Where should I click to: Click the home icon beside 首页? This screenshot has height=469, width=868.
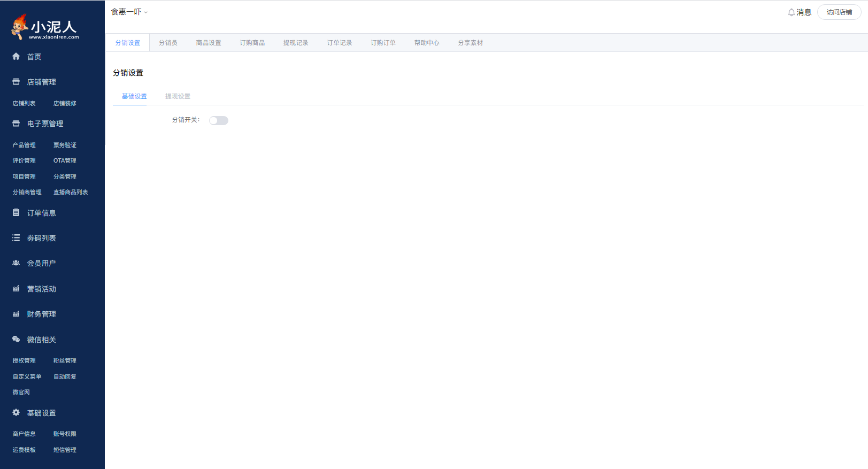pyautogui.click(x=16, y=57)
